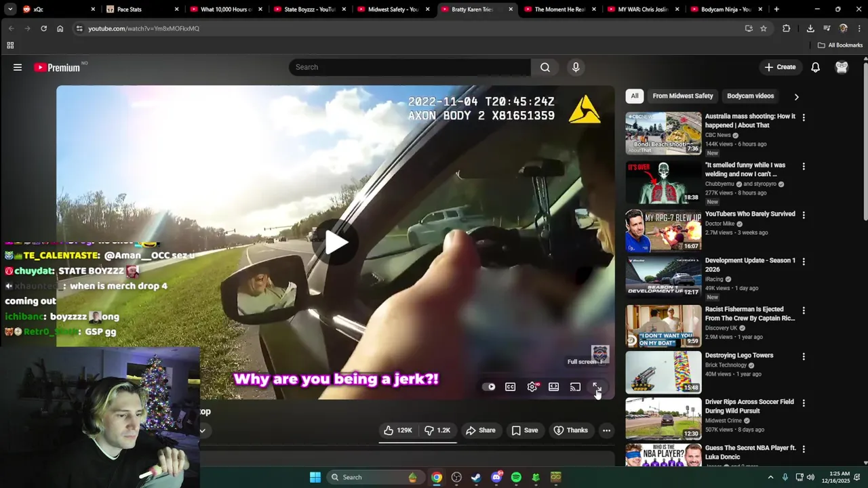Reload the current page
This screenshot has height=488, width=868.
point(43,28)
